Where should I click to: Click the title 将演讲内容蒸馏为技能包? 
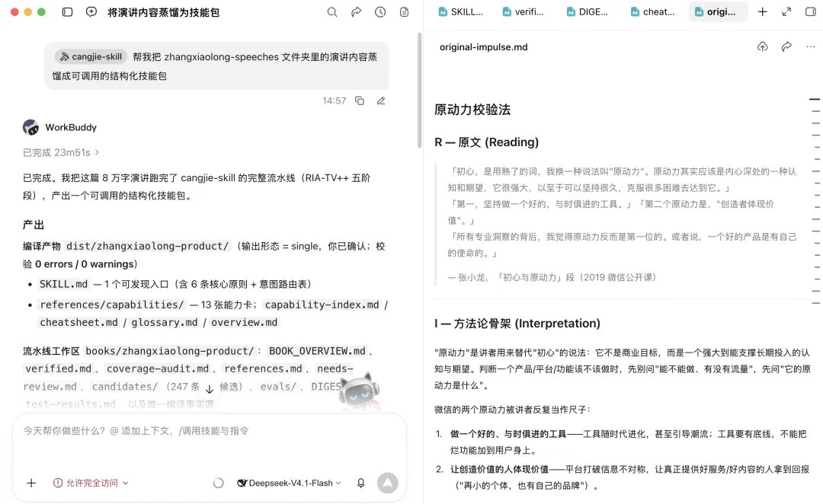pyautogui.click(x=164, y=12)
